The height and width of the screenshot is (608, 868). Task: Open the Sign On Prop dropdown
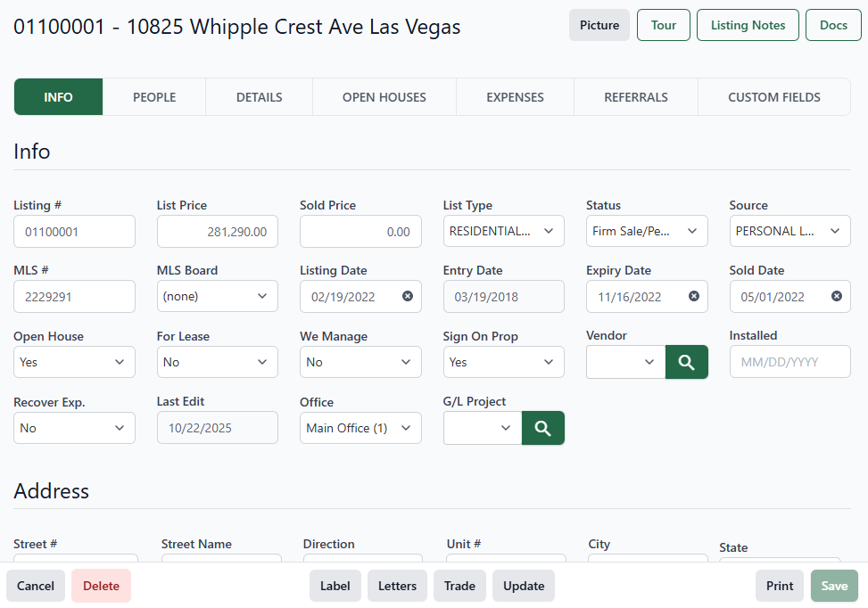click(503, 362)
